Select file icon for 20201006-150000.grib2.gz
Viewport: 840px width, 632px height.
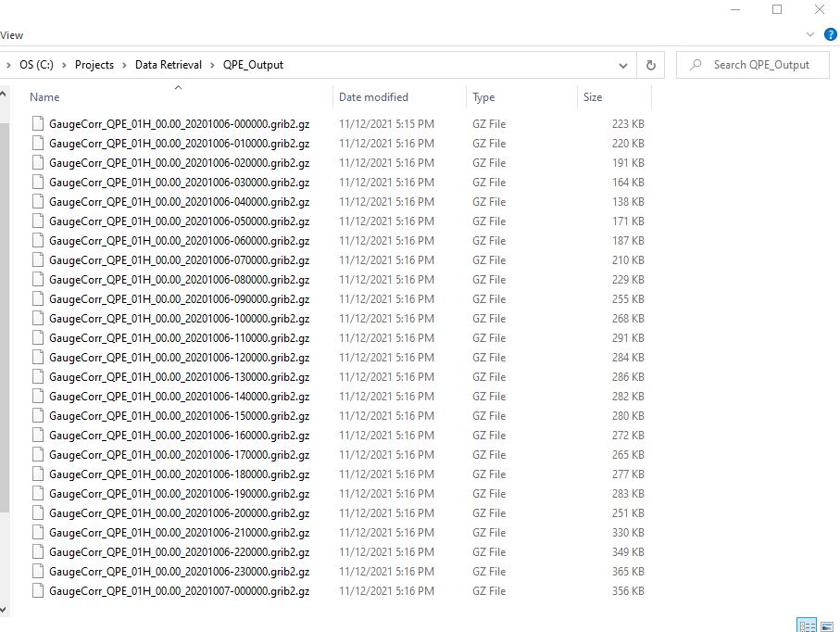(37, 416)
